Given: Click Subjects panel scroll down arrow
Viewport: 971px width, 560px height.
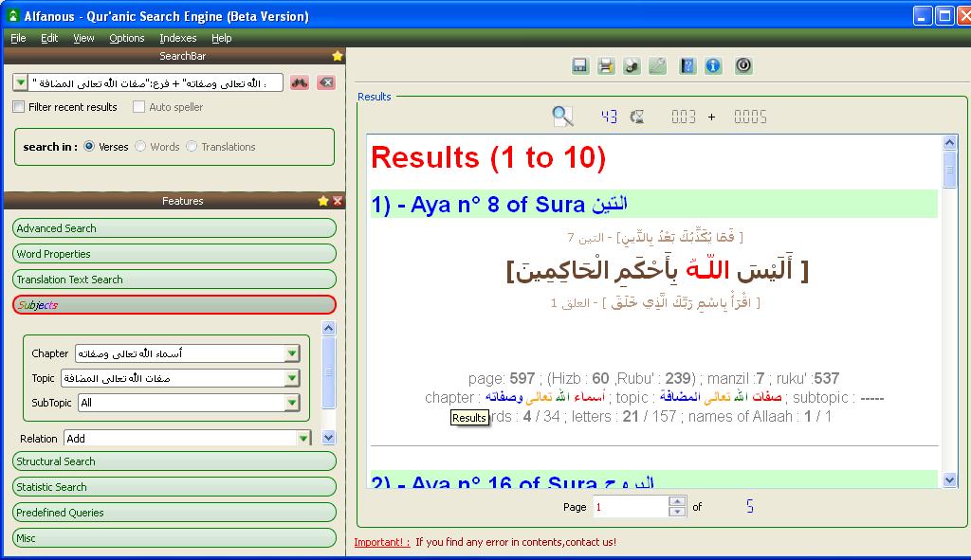Looking at the screenshot, I should (x=328, y=438).
